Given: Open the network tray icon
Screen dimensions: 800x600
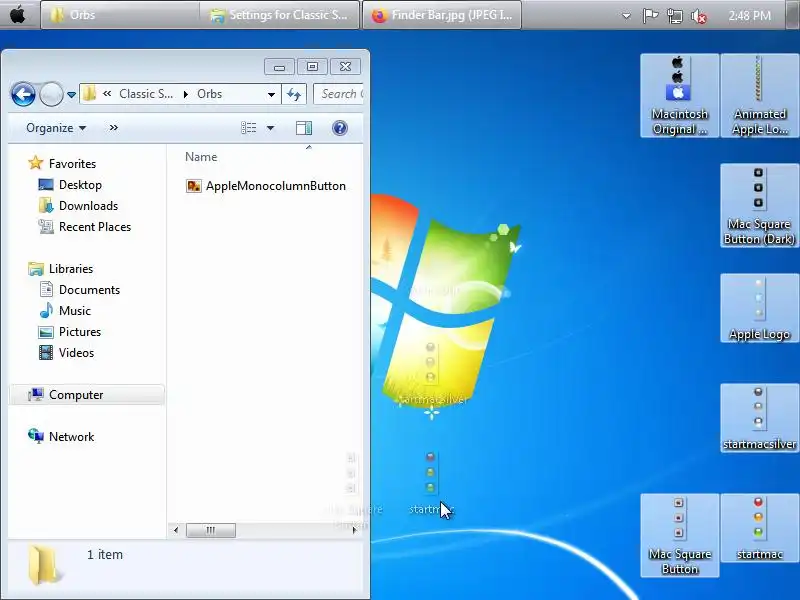Looking at the screenshot, I should (674, 16).
